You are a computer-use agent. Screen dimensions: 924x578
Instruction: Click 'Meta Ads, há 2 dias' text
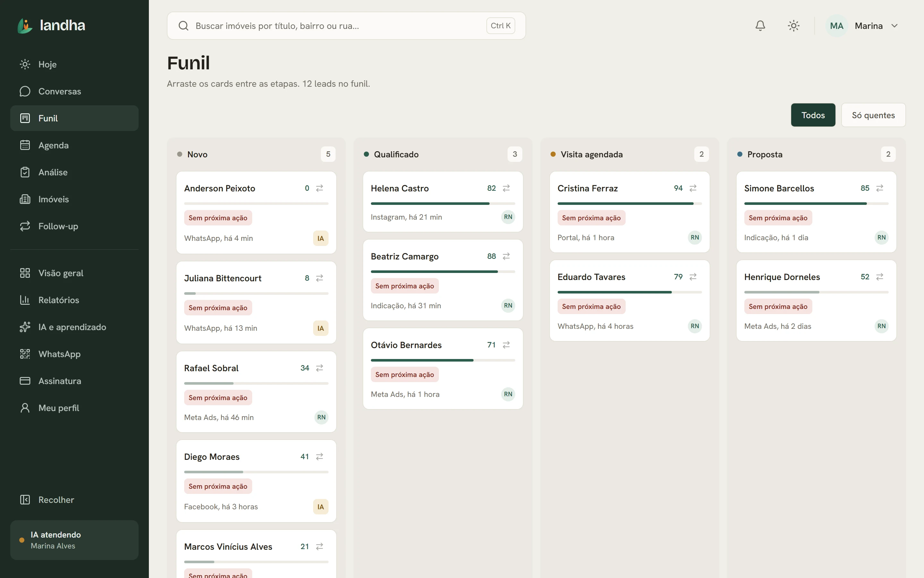(777, 326)
